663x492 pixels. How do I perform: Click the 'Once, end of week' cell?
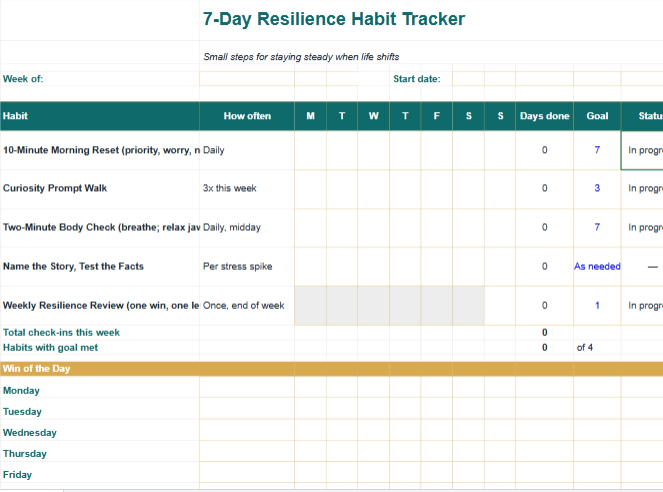[247, 306]
